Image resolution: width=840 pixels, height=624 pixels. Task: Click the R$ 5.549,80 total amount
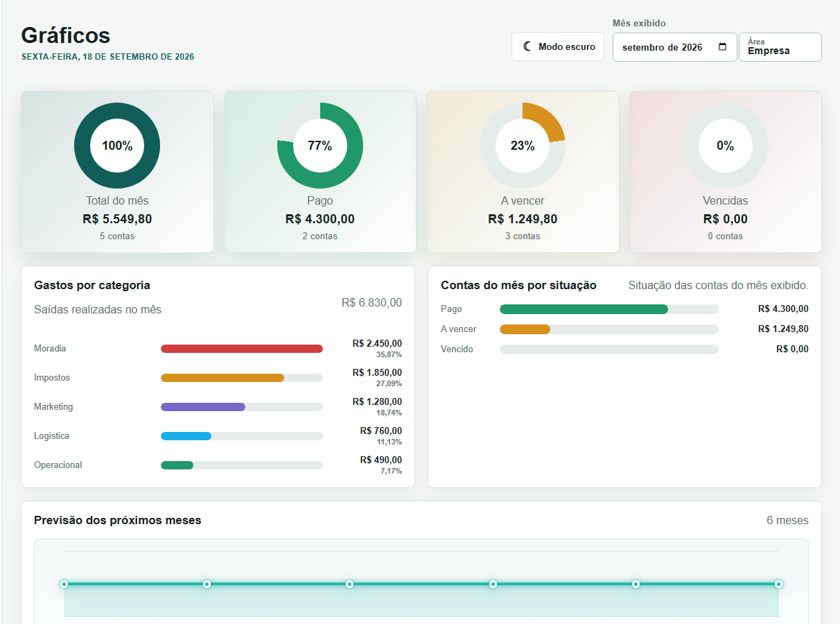coord(117,219)
